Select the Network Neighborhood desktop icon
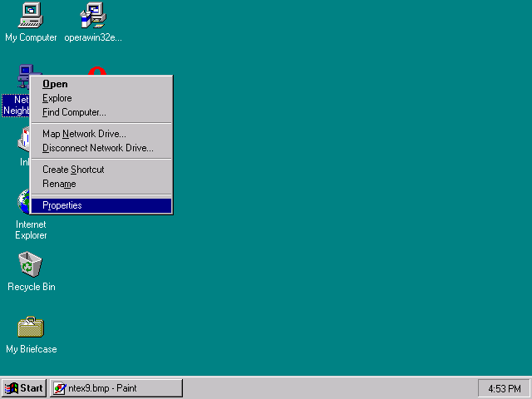This screenshot has height=399, width=532. pyautogui.click(x=24, y=76)
